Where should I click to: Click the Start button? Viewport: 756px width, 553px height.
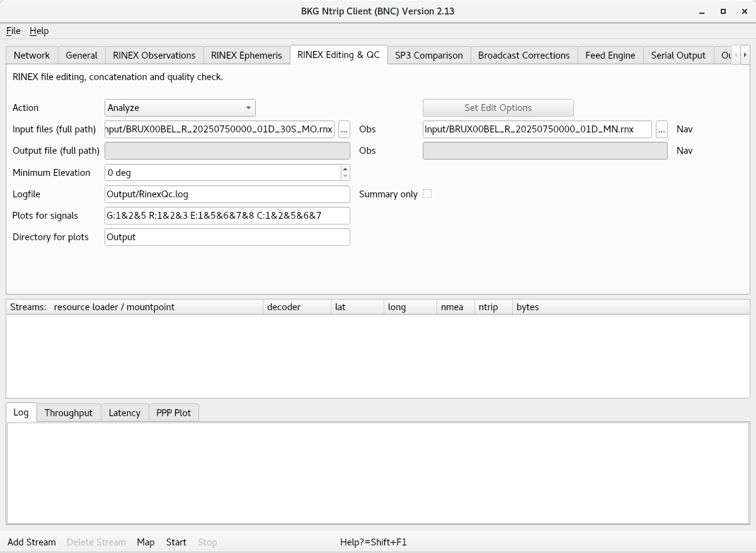point(176,542)
